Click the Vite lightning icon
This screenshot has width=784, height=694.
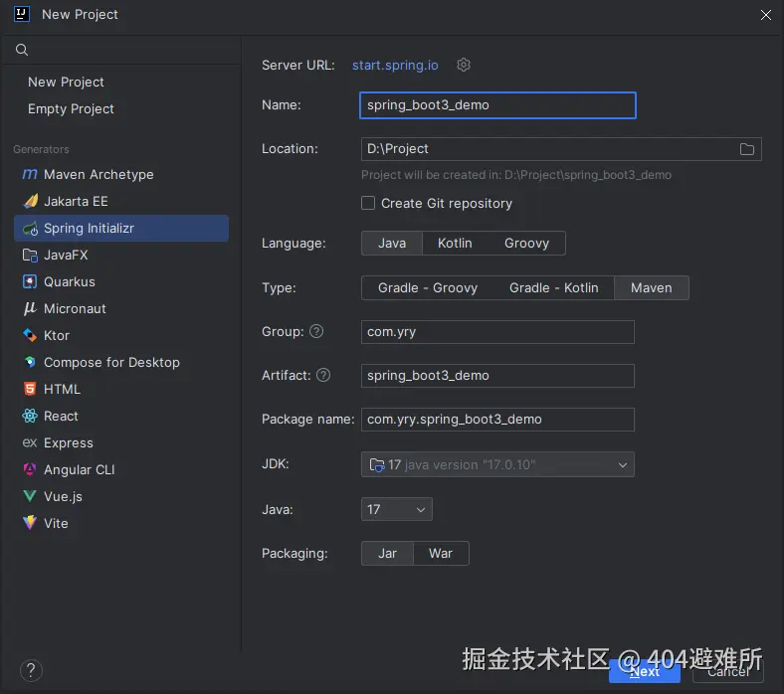click(30, 523)
